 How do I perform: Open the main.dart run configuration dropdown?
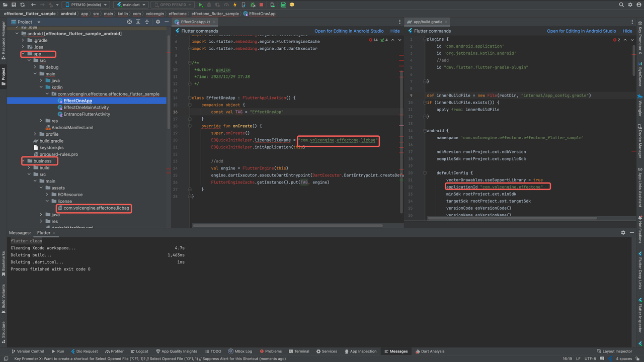pyautogui.click(x=130, y=5)
